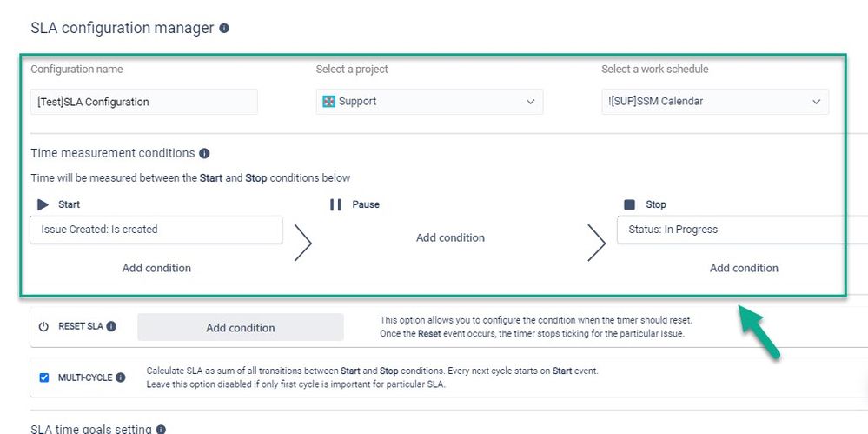The image size is (868, 434).
Task: Click info icon beside SLA time goals setting
Action: click(161, 429)
